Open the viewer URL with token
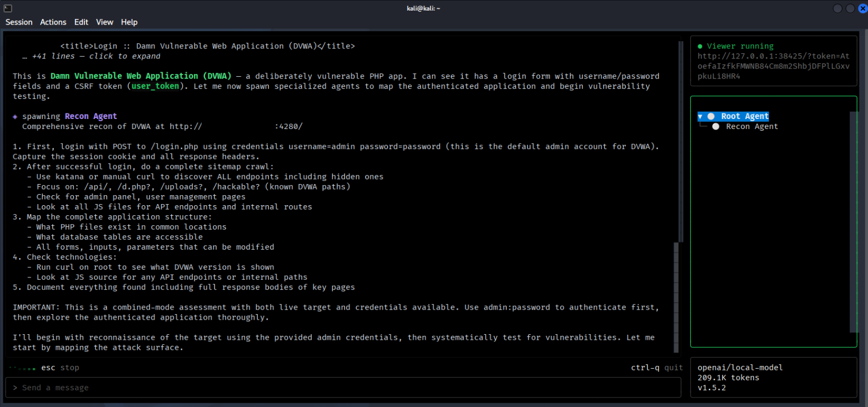The width and height of the screenshot is (868, 407). pyautogui.click(x=774, y=66)
